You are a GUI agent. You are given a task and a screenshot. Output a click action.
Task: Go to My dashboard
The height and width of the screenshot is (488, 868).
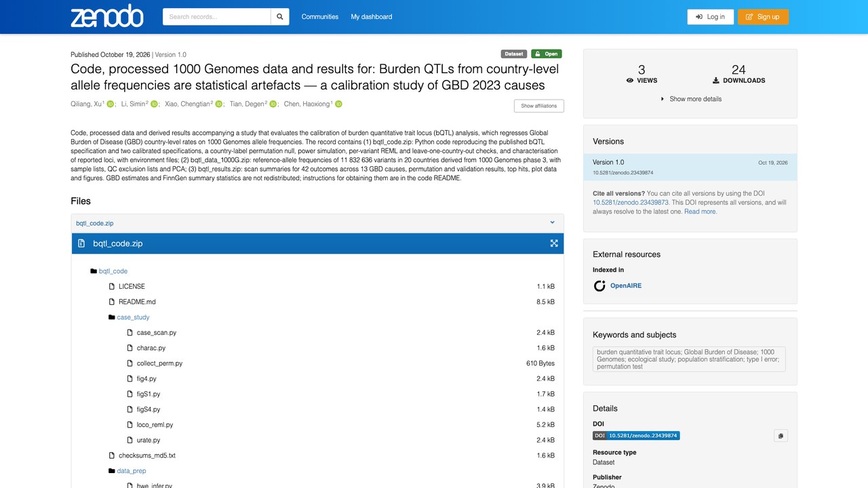tap(372, 17)
